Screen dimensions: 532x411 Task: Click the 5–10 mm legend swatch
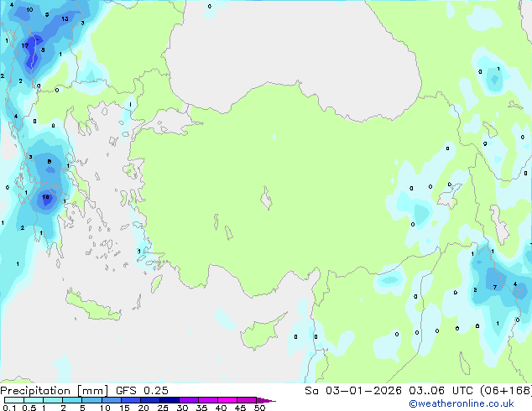tap(91, 400)
